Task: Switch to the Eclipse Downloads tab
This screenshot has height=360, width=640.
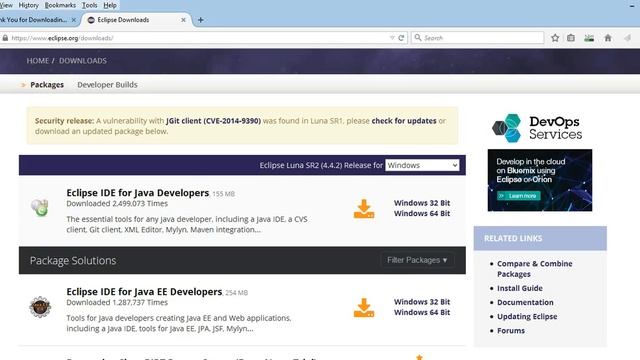Action: click(x=136, y=20)
